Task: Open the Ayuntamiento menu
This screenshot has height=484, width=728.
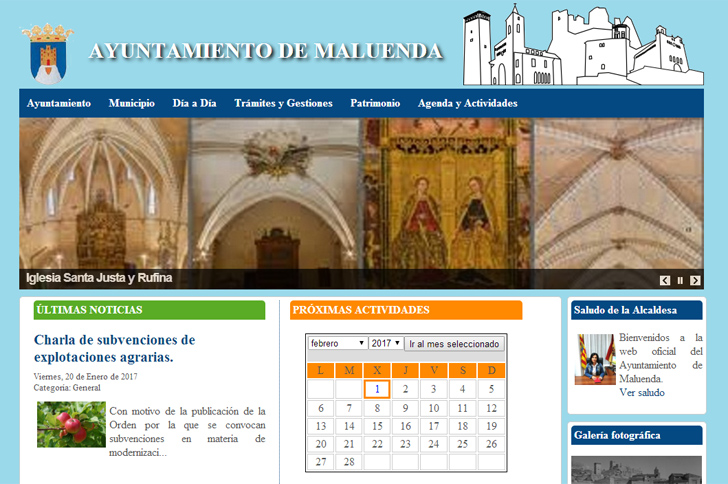Action: coord(59,103)
